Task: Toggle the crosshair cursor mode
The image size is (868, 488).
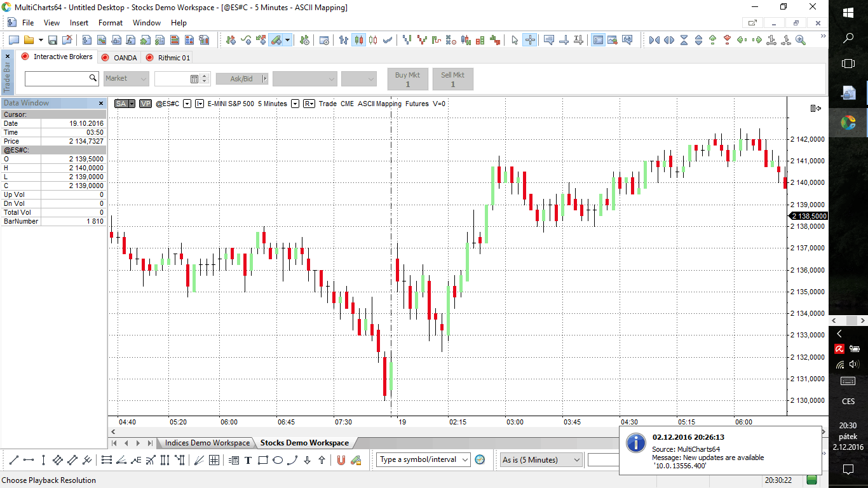Action: click(x=530, y=40)
